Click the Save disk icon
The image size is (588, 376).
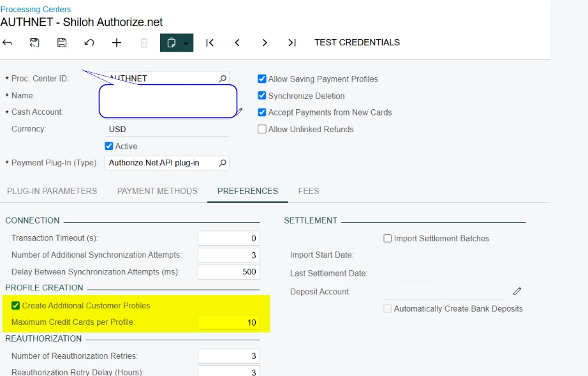pos(62,43)
